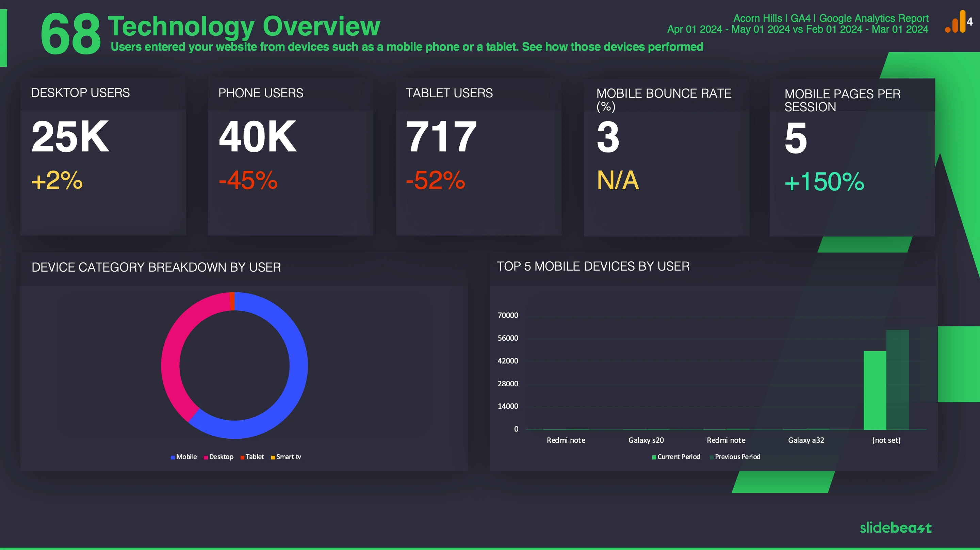This screenshot has width=980, height=550.
Task: Select the Tablet legend in donut chart
Action: point(252,456)
